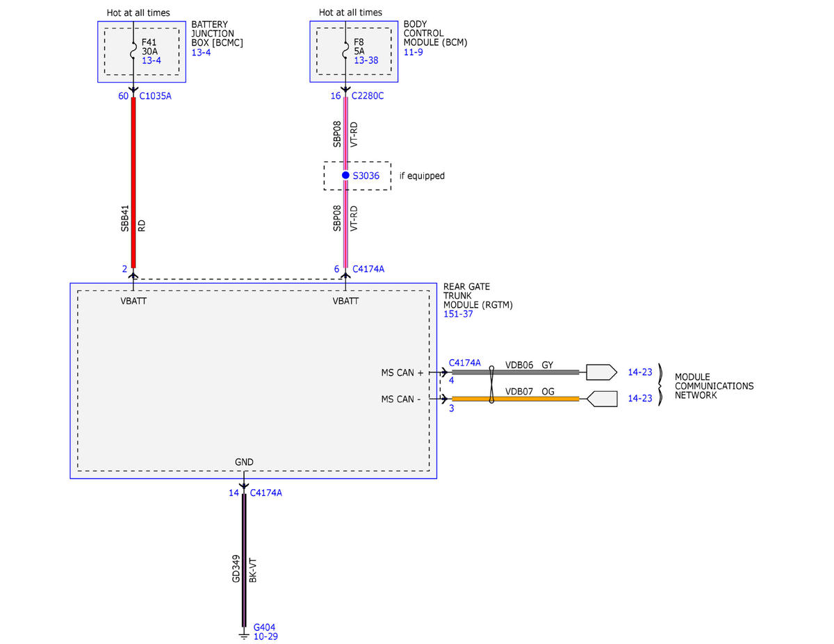Follow the 14-23 link on the VDB06 GY line
The height and width of the screenshot is (644, 834).
(639, 372)
